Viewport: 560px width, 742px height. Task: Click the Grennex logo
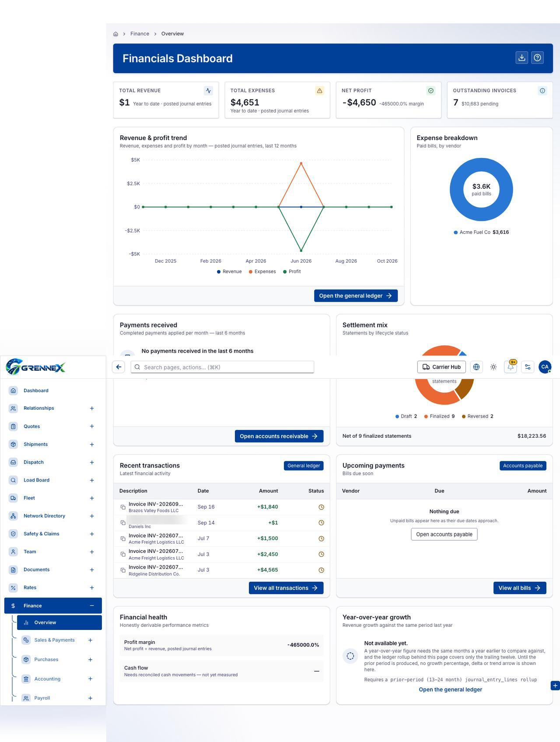(36, 367)
